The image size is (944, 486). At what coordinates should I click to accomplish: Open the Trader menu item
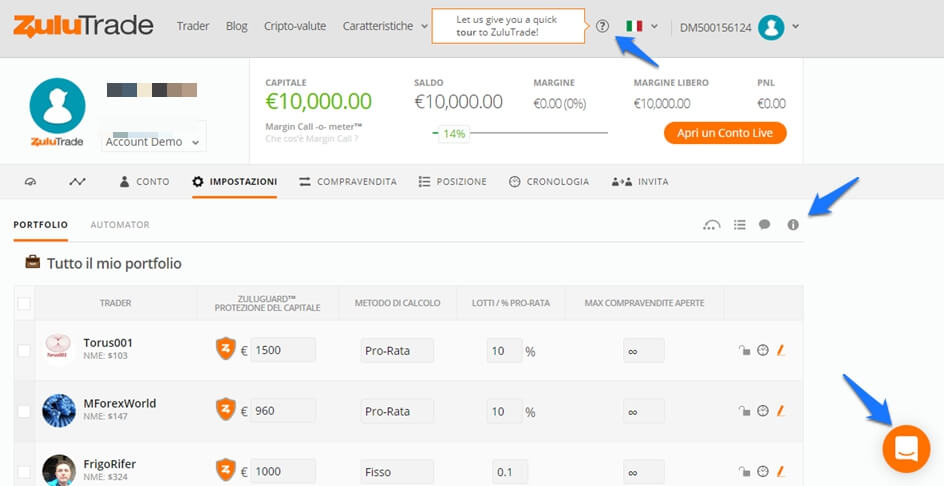[193, 26]
